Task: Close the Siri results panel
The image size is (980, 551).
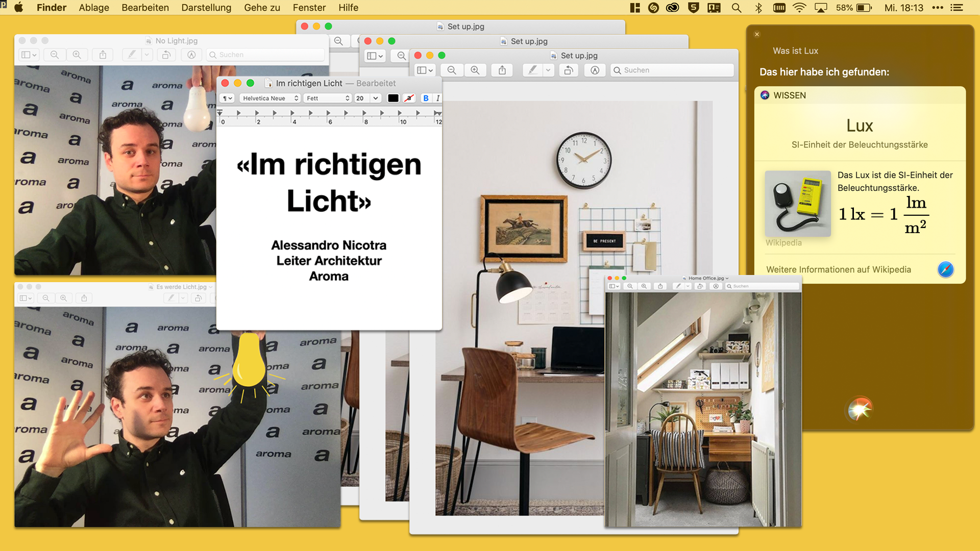Action: pos(757,34)
